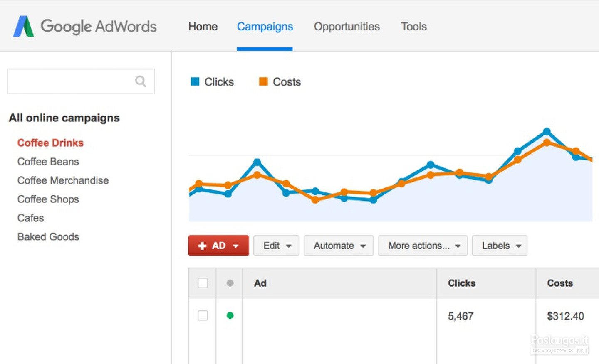This screenshot has height=364, width=599.
Task: Click the plus icon on the AD button
Action: (202, 246)
